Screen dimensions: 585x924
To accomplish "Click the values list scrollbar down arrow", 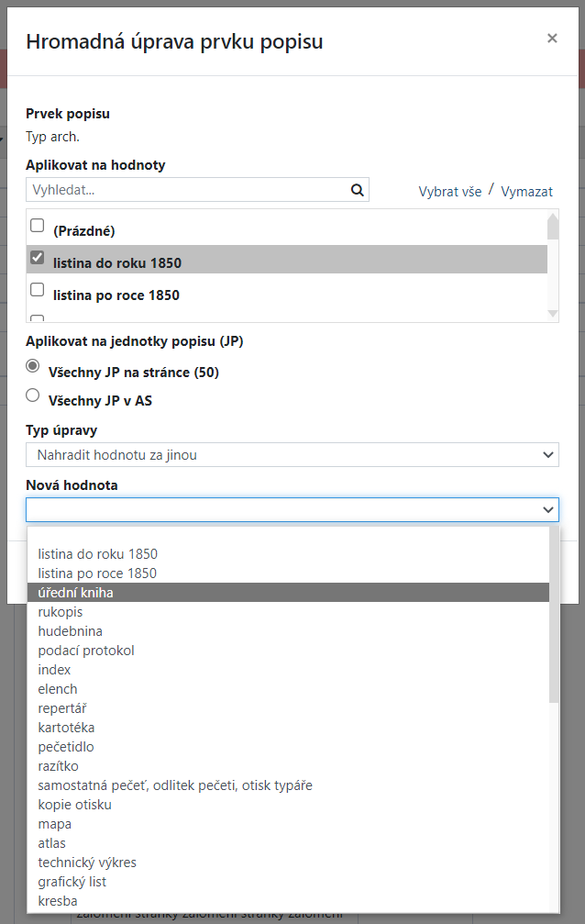I will click(552, 314).
